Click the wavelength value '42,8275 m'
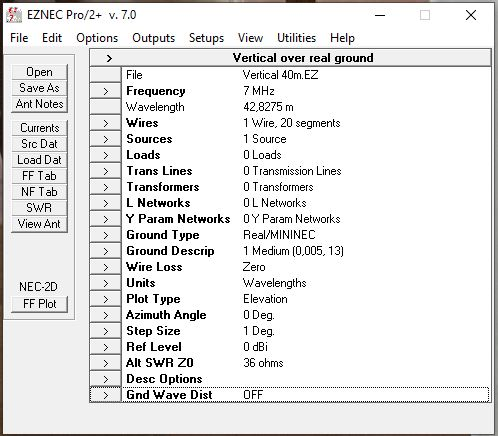This screenshot has width=498, height=436. click(x=268, y=107)
